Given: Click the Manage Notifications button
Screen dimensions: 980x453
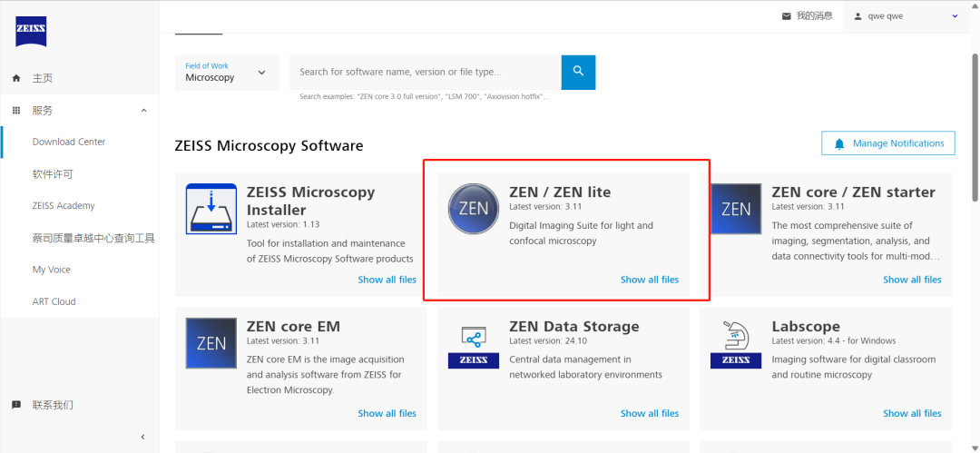Looking at the screenshot, I should [x=888, y=143].
